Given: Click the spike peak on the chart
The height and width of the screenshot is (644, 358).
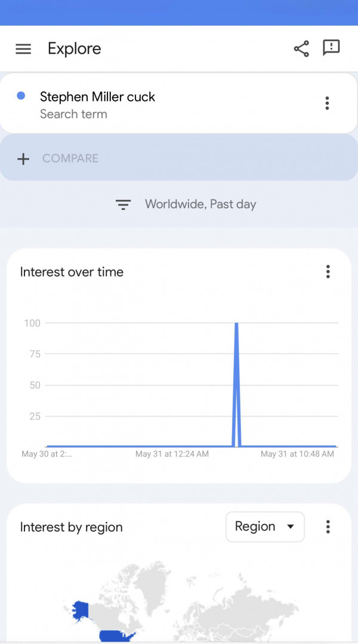Looking at the screenshot, I should (236, 324).
